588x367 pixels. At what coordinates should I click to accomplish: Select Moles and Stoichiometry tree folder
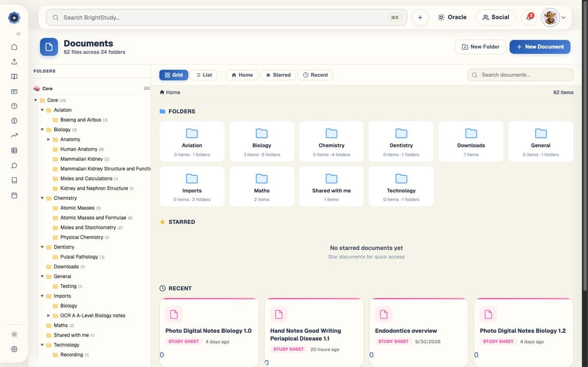pyautogui.click(x=88, y=228)
